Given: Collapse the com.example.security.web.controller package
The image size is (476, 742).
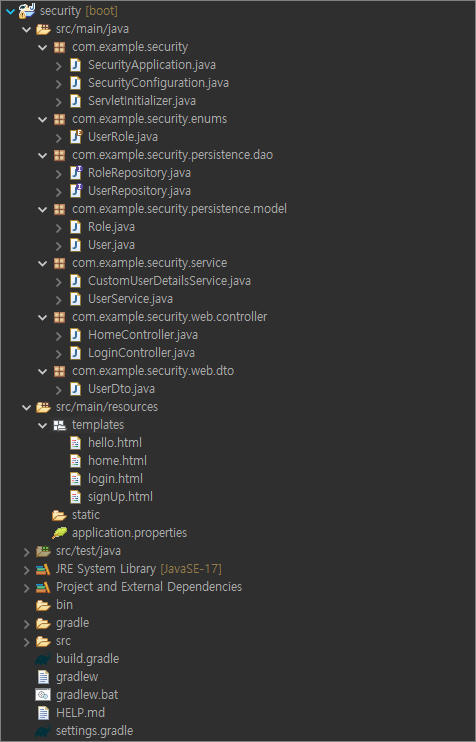Looking at the screenshot, I should 43,317.
